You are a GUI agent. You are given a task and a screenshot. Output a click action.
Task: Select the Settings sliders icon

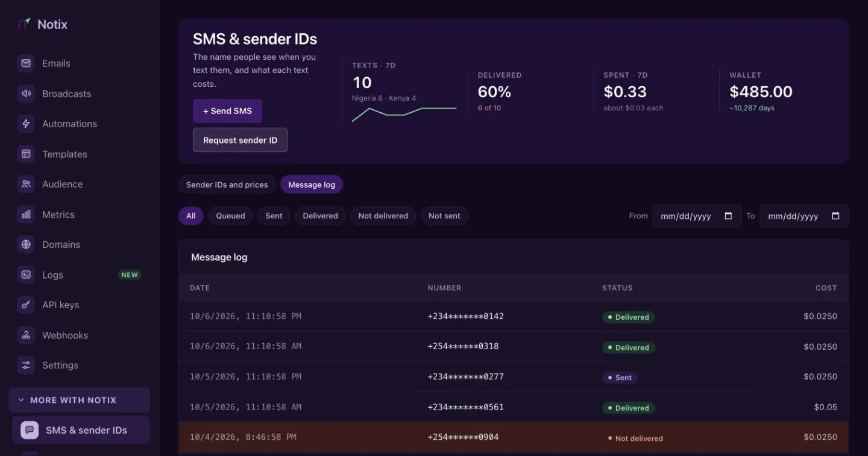coord(26,365)
